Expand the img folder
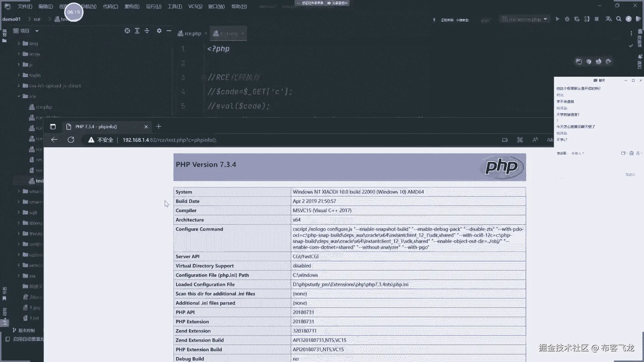Screen dimensions: 644x362 [19, 44]
